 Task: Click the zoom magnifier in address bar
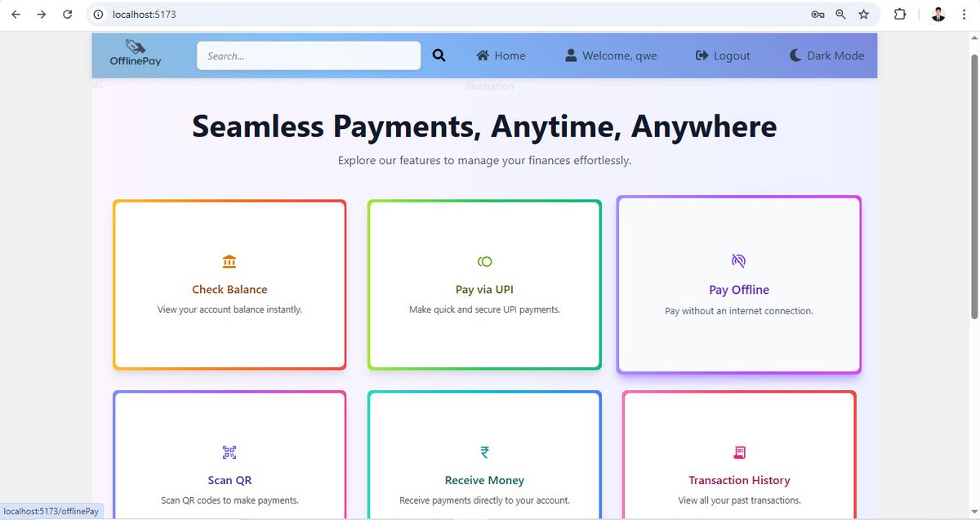click(x=840, y=15)
